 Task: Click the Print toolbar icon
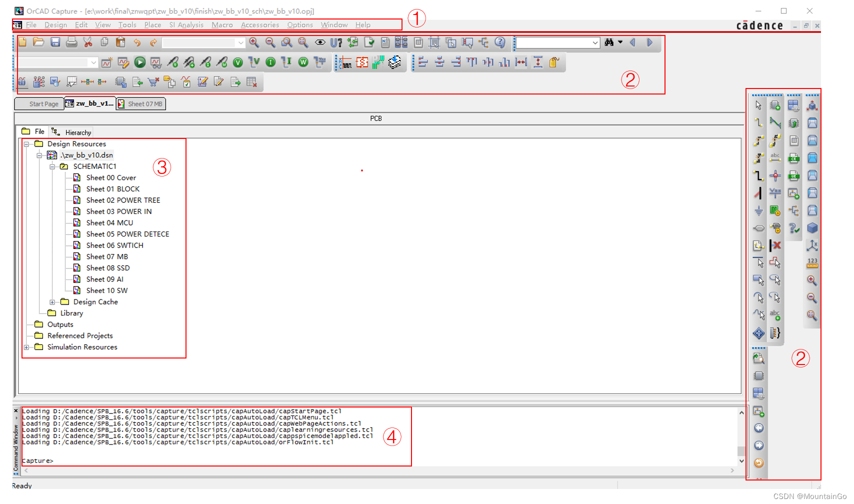[x=71, y=42]
